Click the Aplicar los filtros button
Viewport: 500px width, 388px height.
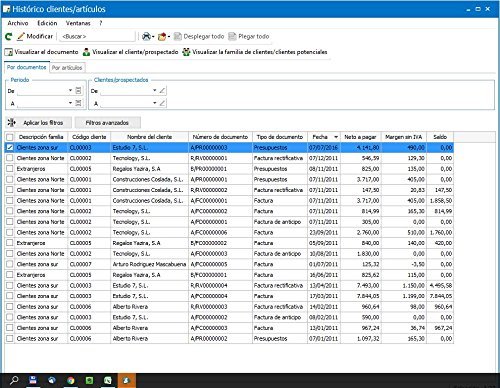tap(39, 123)
